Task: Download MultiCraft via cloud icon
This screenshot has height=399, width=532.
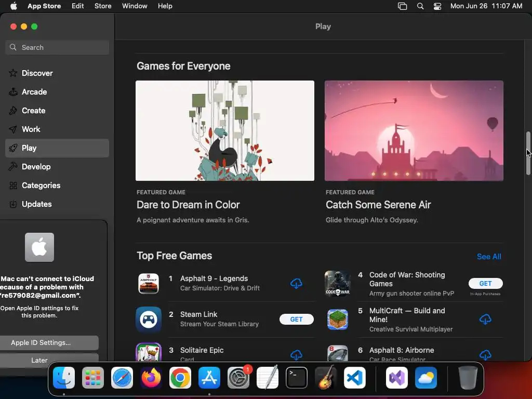Action: tap(485, 320)
